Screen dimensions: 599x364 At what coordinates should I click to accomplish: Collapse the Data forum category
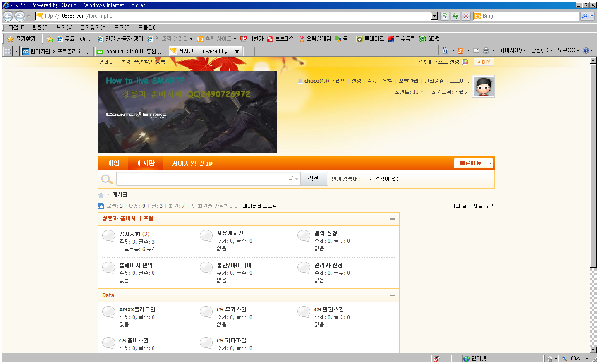(392, 295)
